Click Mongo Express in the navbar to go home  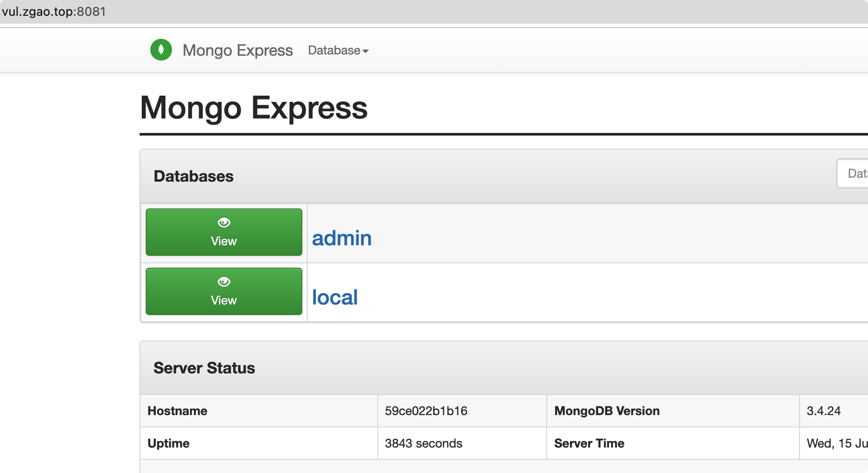pyautogui.click(x=237, y=50)
